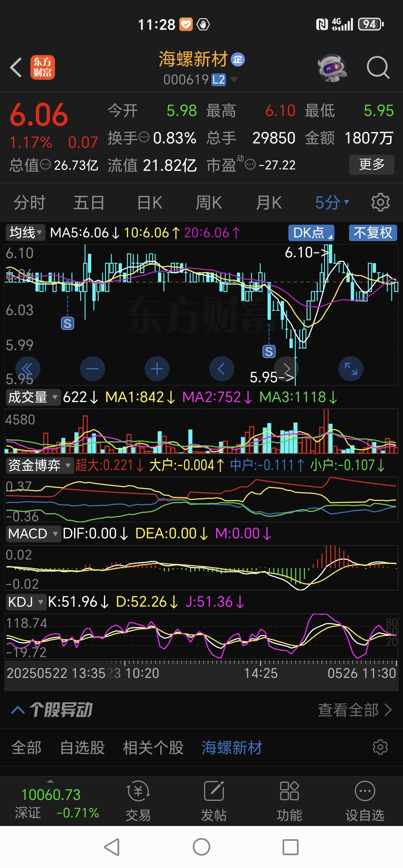Image resolution: width=403 pixels, height=868 pixels.
Task: Open the 成交量 indicator dropdown
Action: click(x=33, y=397)
